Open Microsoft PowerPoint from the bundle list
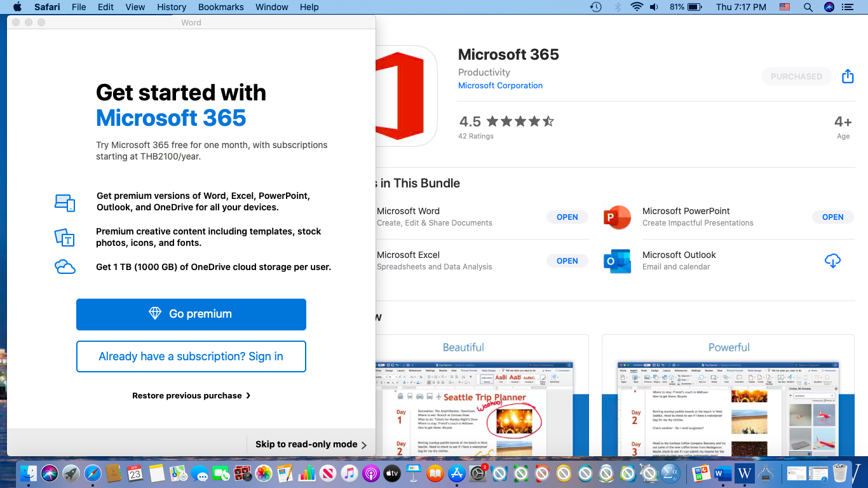The image size is (868, 488). [x=833, y=217]
